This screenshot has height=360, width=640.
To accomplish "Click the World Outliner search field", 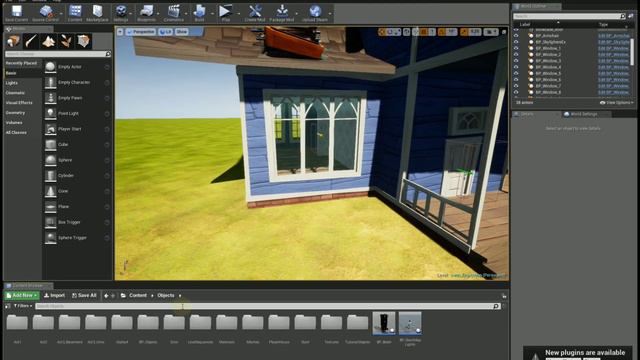I will pyautogui.click(x=569, y=16).
